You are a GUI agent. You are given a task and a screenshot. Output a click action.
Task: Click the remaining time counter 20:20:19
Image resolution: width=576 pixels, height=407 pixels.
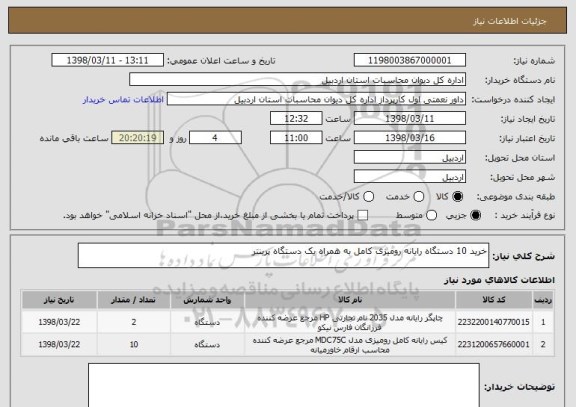[138, 138]
